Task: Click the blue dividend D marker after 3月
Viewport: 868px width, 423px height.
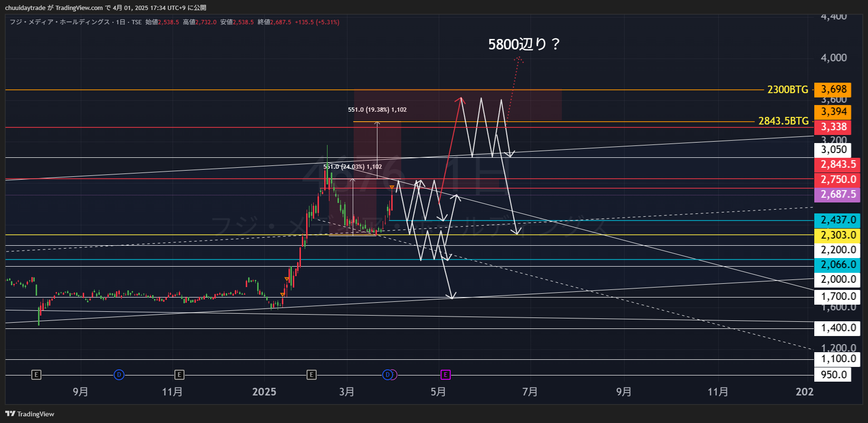Action: 388,375
